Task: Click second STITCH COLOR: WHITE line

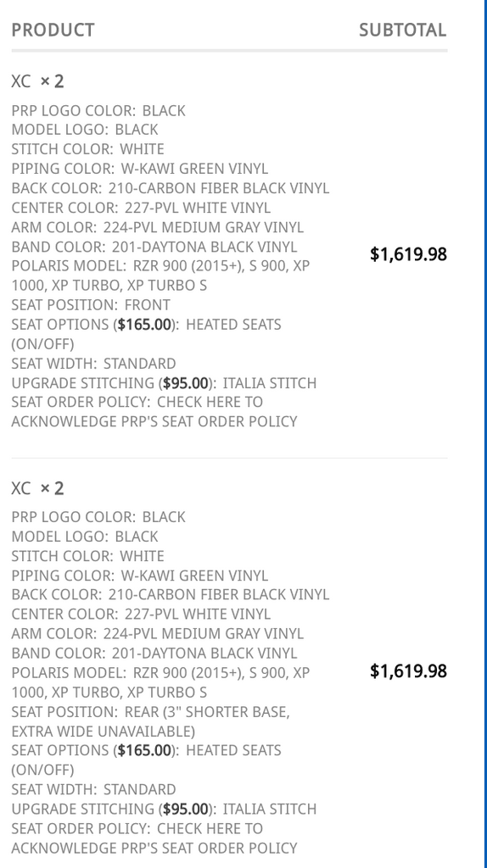Action: 88,556
